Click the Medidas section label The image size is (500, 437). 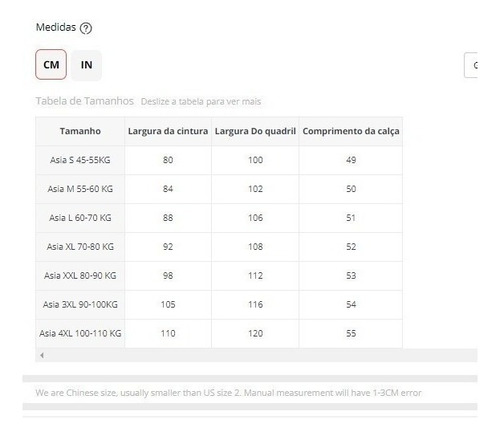56,27
